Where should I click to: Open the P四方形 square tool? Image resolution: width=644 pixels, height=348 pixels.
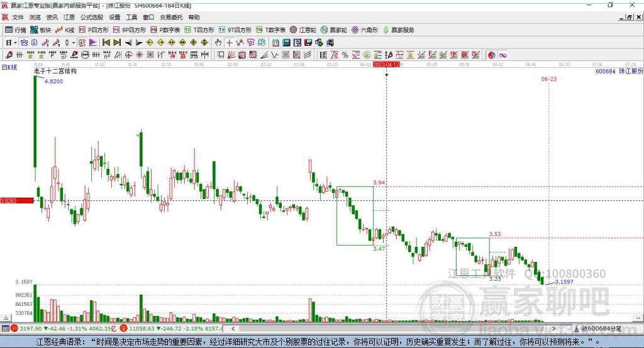coord(94,30)
